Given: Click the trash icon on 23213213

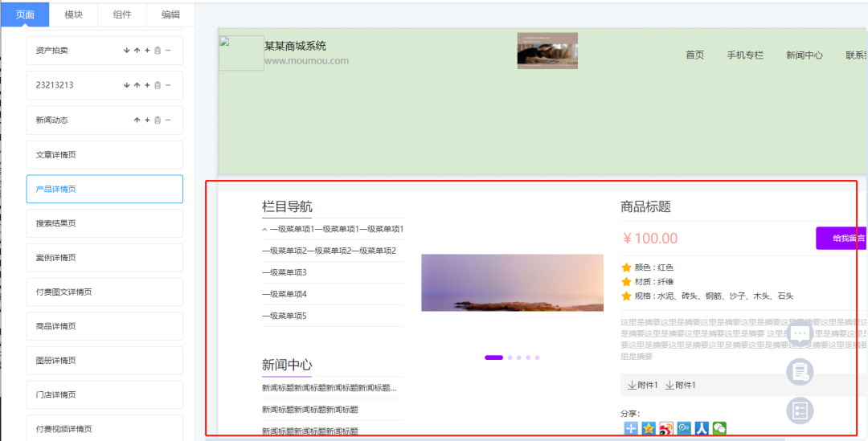Looking at the screenshot, I should pyautogui.click(x=158, y=85).
